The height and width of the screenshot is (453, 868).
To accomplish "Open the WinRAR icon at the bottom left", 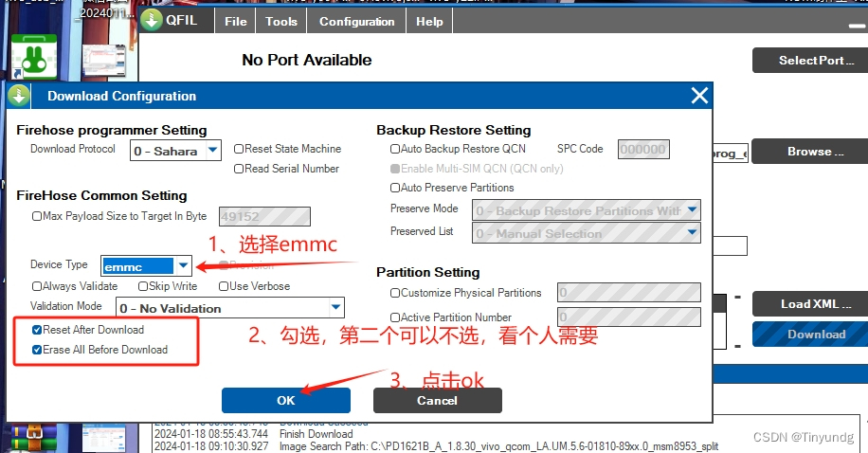I will click(x=34, y=438).
